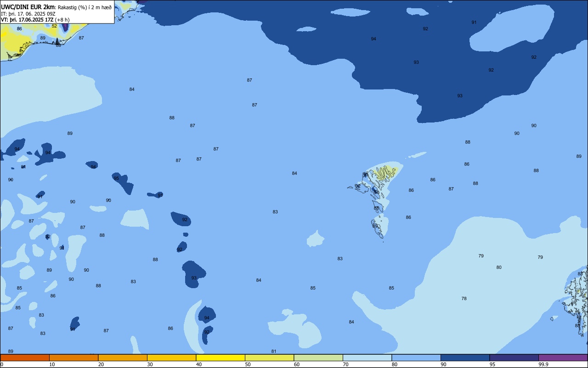Click the title text 'UWC/DINI EUR 2km'
Image resolution: width=588 pixels, height=368 pixels.
28,7
